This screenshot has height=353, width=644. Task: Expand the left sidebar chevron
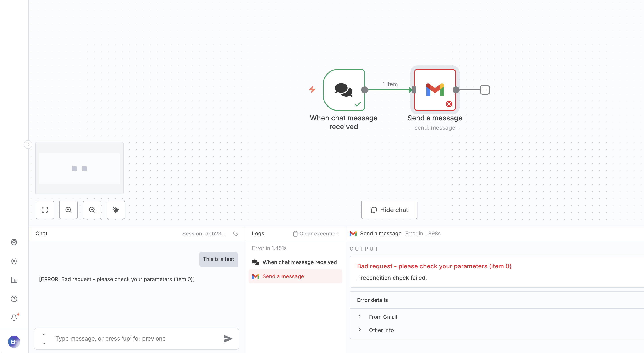click(x=28, y=144)
